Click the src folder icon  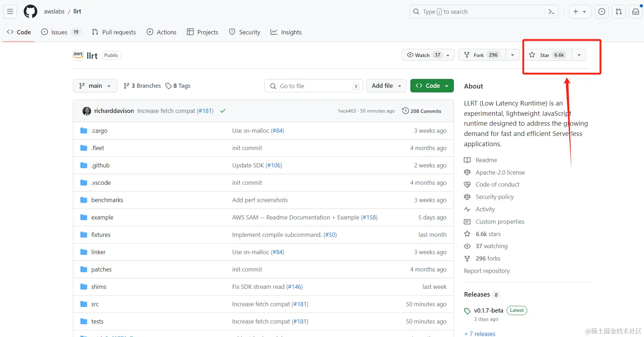click(x=84, y=304)
